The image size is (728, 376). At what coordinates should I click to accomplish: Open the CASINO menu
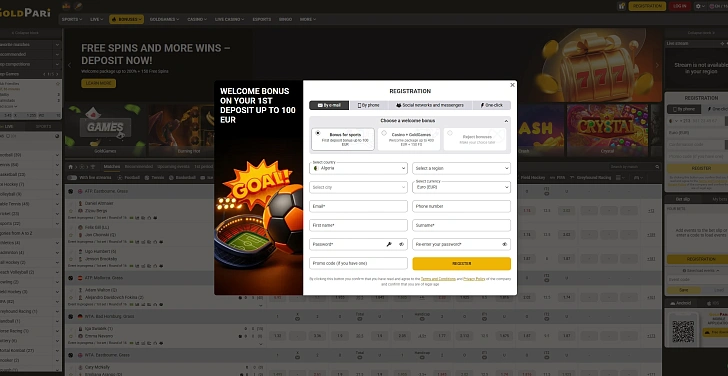coord(197,19)
